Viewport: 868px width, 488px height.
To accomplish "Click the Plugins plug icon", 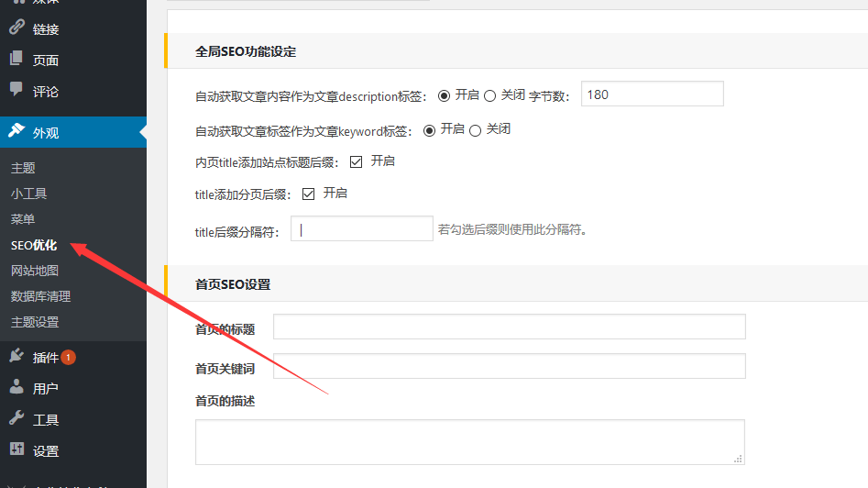I will coord(16,357).
